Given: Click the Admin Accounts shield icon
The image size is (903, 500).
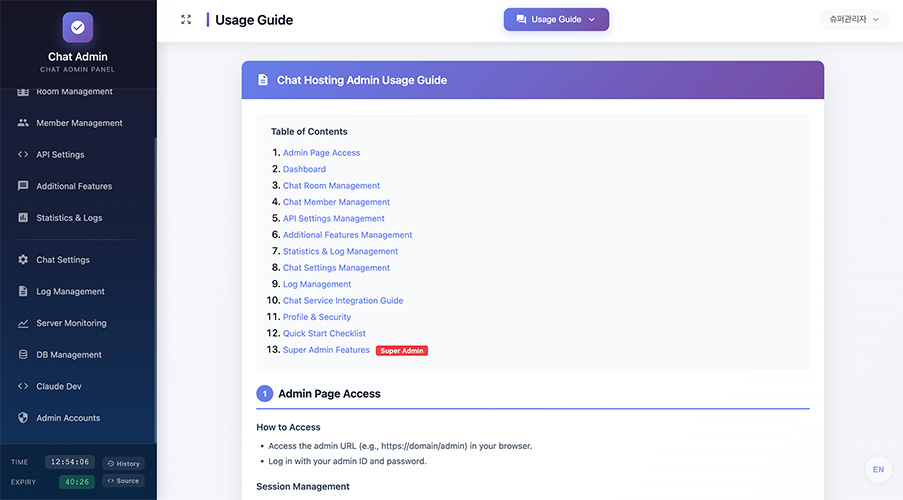Looking at the screenshot, I should coord(23,418).
